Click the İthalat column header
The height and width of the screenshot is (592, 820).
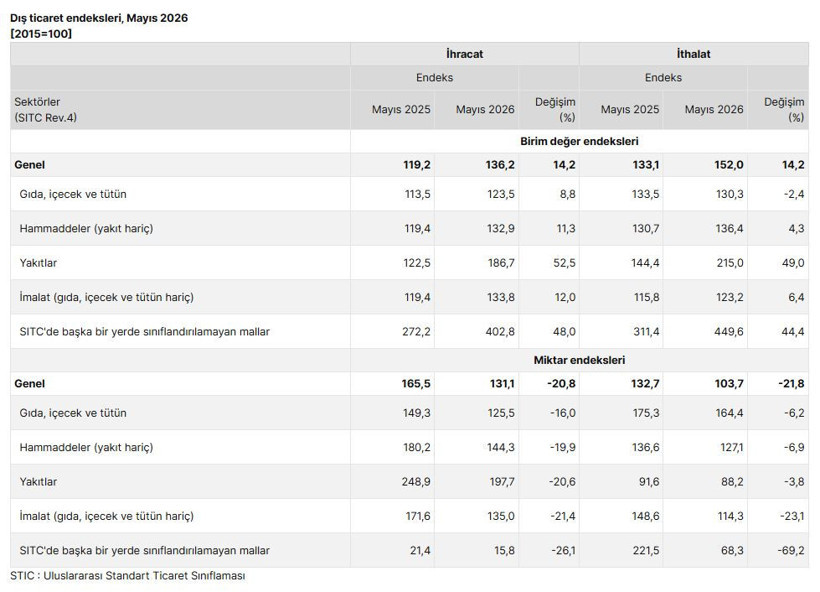(x=693, y=54)
